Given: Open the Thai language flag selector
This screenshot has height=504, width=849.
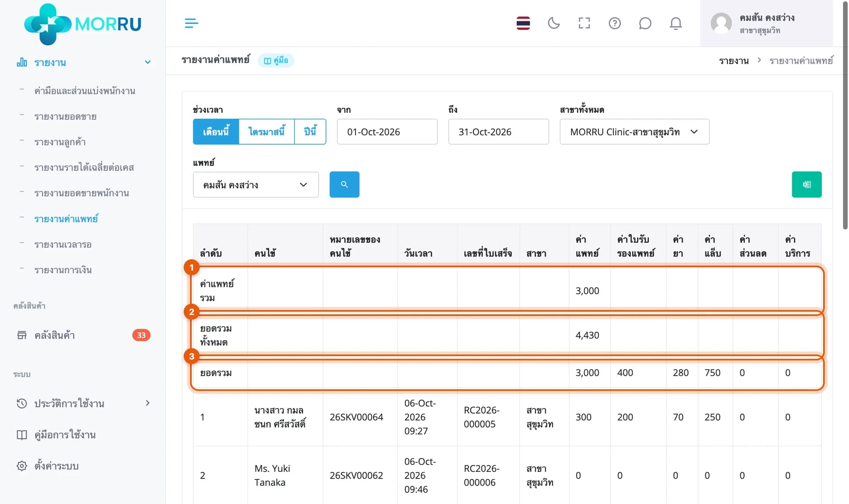Looking at the screenshot, I should (x=523, y=23).
